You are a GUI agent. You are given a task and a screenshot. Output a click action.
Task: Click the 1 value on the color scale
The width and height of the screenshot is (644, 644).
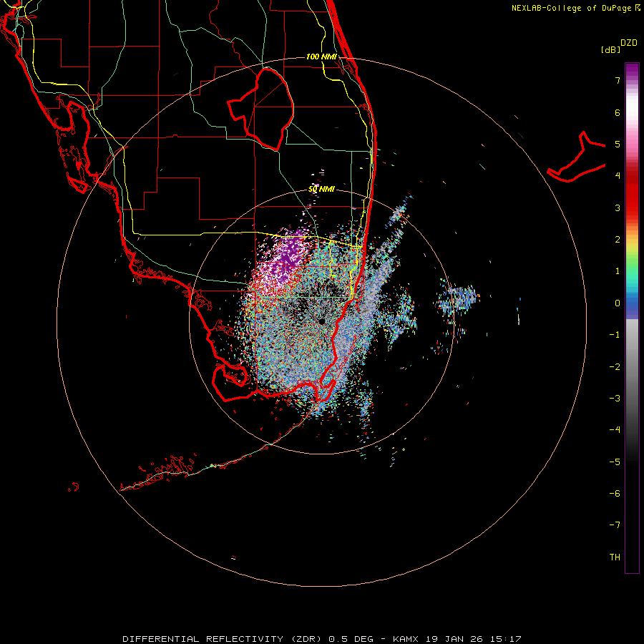tap(618, 271)
